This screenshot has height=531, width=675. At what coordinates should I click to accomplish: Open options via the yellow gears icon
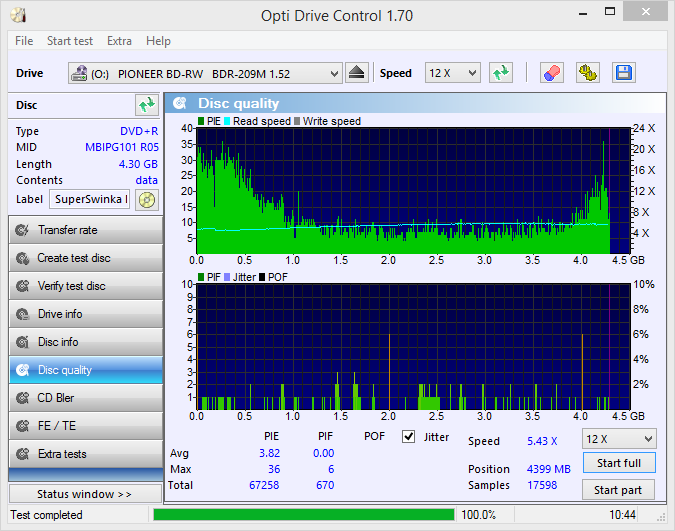pyautogui.click(x=588, y=73)
